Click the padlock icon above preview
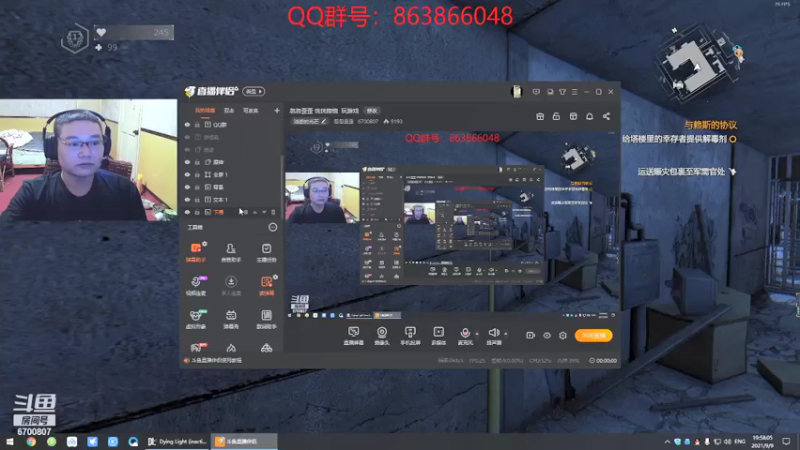 coord(556,116)
